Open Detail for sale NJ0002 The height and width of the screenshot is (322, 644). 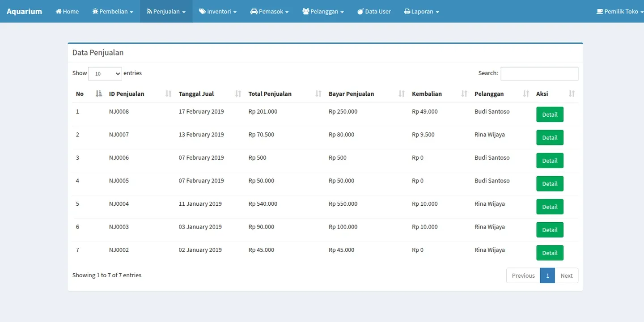[550, 253]
